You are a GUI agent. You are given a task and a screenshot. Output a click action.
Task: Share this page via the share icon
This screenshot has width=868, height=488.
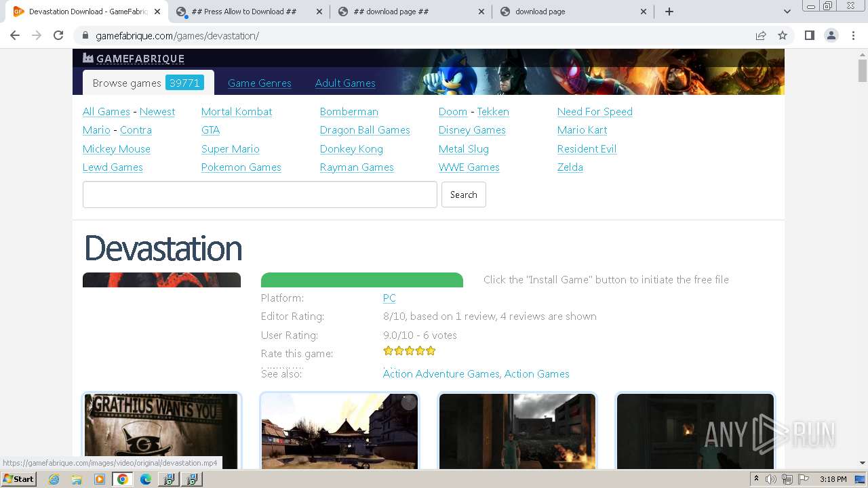pos(761,35)
